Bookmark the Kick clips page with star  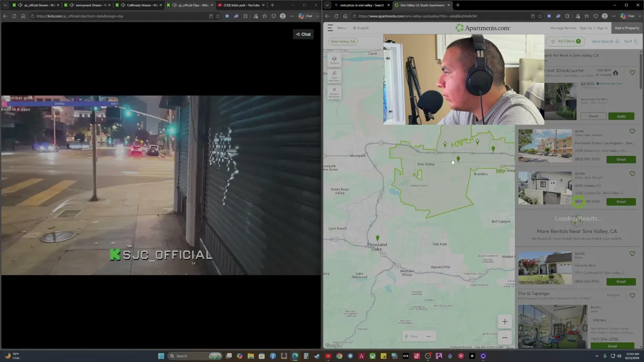coord(218,16)
